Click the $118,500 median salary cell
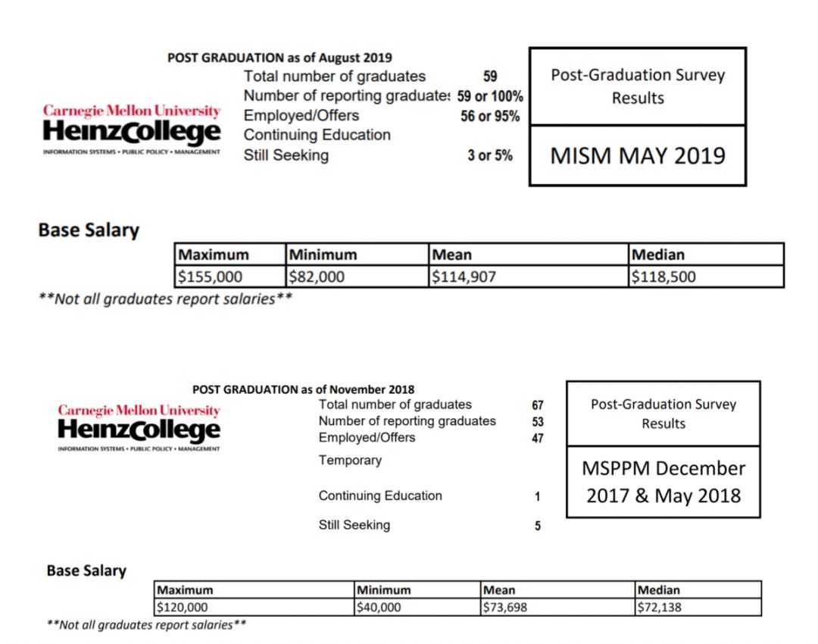The image size is (818, 644). pos(705,277)
